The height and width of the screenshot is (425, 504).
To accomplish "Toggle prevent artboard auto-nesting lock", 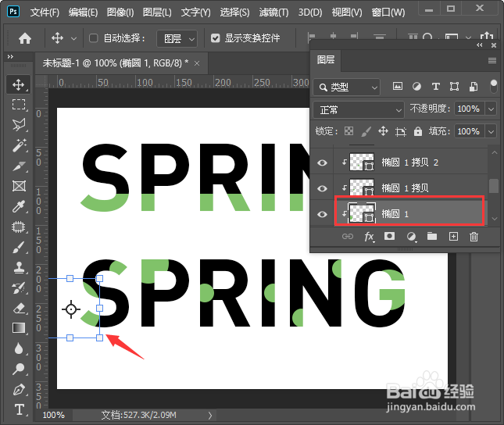I will [401, 131].
